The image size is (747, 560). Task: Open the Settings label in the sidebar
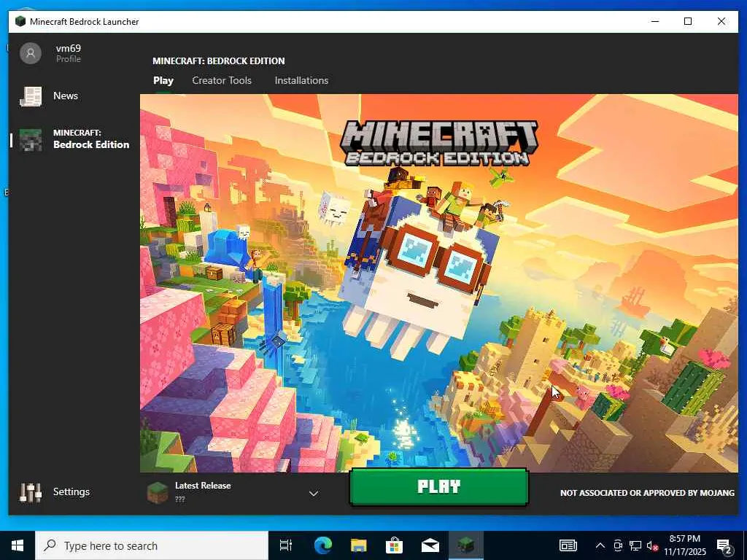point(71,492)
